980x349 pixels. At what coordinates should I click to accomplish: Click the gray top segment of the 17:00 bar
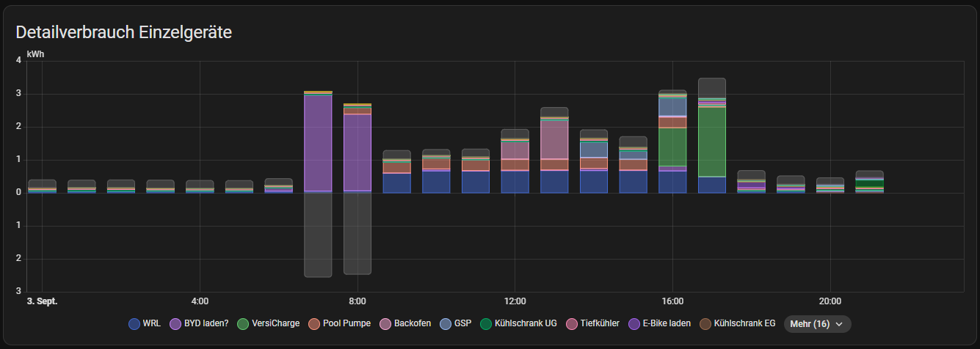[711, 87]
